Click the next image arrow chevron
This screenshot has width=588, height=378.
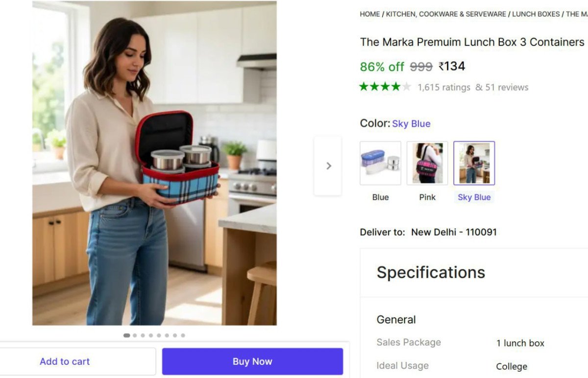click(x=328, y=166)
